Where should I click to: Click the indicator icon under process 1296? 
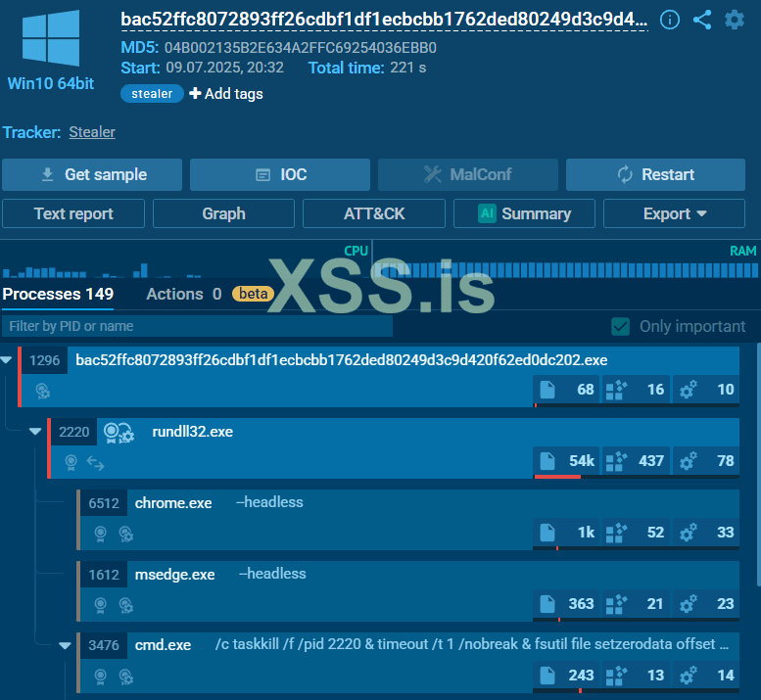click(43, 391)
